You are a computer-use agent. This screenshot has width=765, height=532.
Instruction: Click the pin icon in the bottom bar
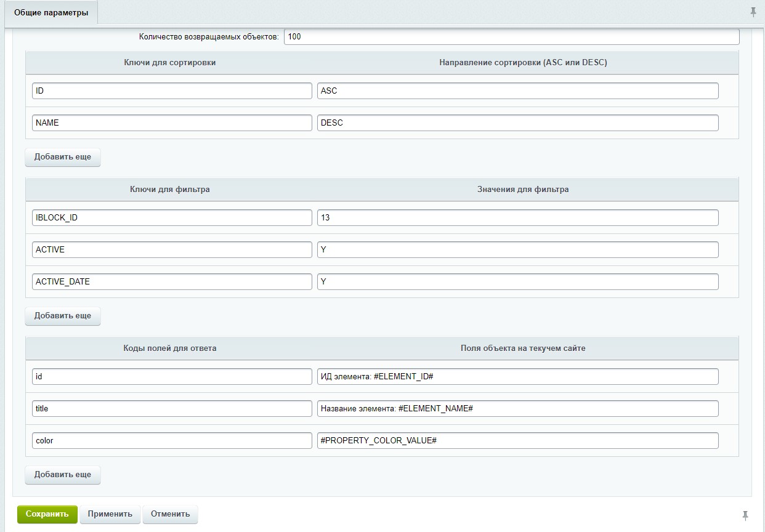click(x=745, y=515)
